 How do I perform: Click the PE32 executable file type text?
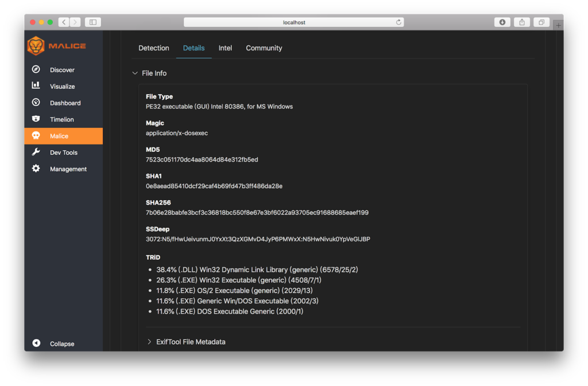coord(219,106)
